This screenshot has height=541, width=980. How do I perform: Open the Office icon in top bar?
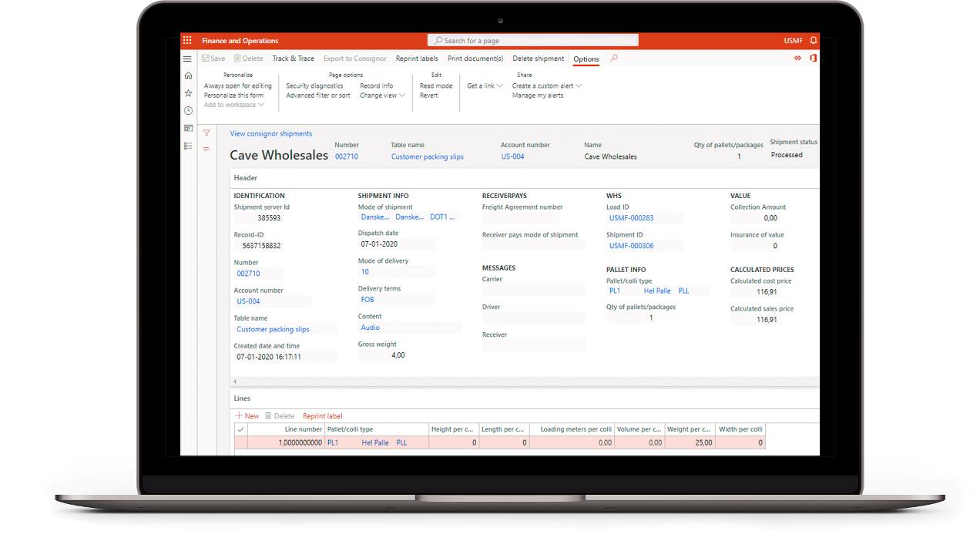(x=813, y=59)
